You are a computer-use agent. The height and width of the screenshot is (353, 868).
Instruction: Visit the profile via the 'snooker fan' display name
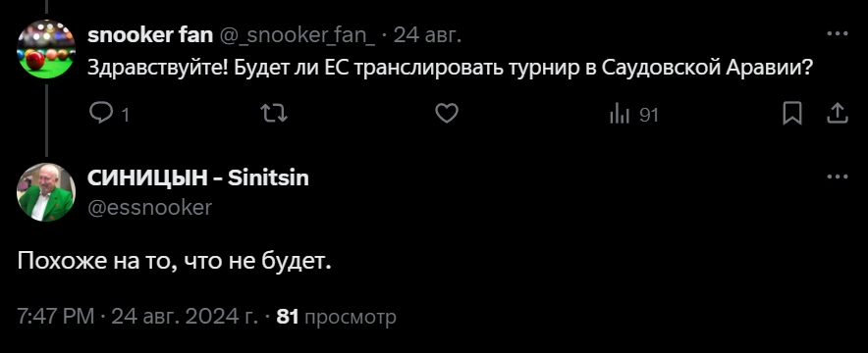coord(150,35)
